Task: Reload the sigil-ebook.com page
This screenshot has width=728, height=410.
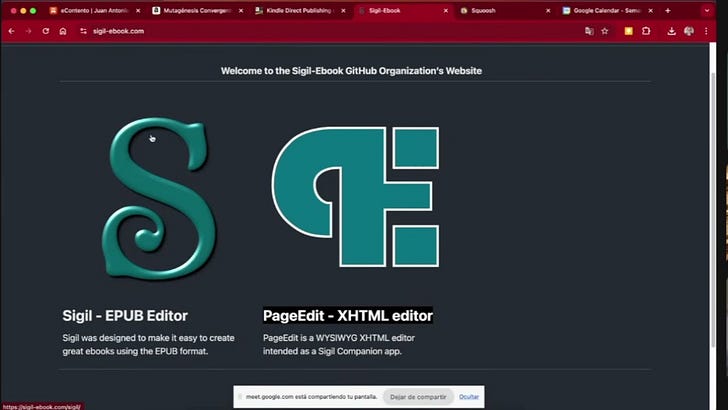Action: pos(46,31)
